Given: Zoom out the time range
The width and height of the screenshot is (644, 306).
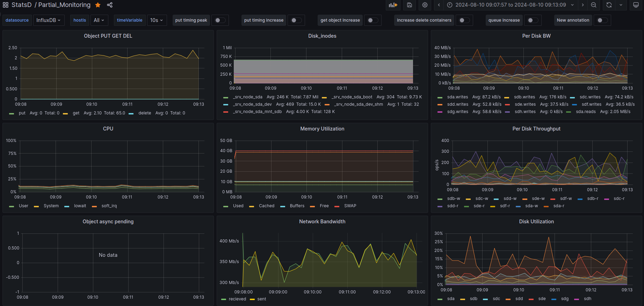Looking at the screenshot, I should point(594,5).
